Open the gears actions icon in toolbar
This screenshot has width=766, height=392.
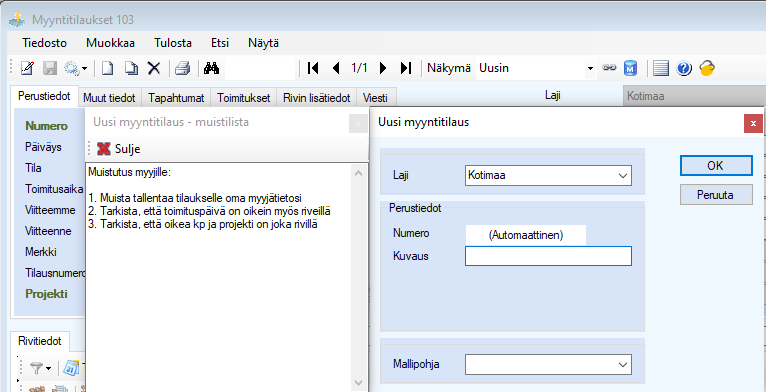72,68
